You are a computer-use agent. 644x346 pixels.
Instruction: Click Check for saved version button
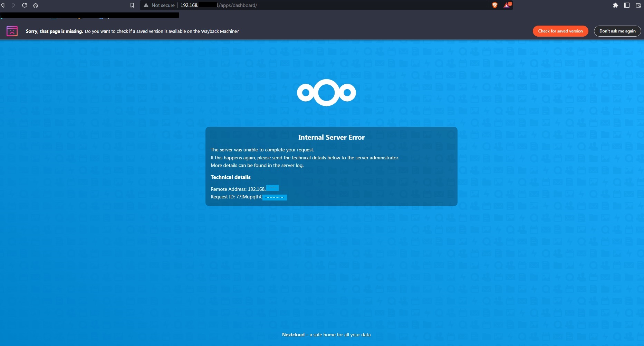click(560, 31)
